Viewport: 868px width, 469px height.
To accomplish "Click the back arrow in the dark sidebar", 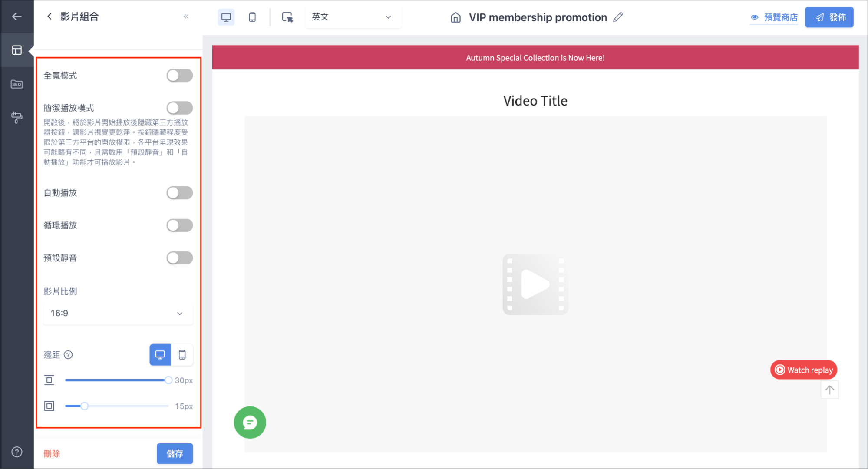I will (x=17, y=17).
